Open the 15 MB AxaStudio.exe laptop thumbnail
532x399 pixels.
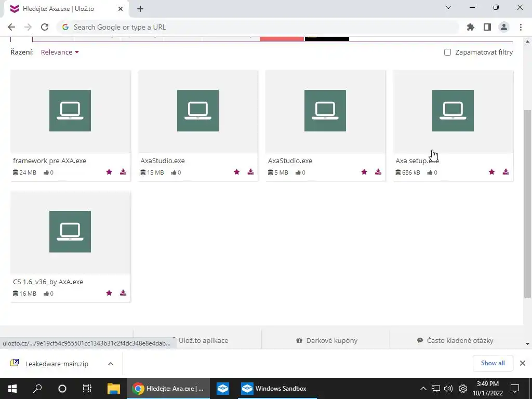pos(198,111)
